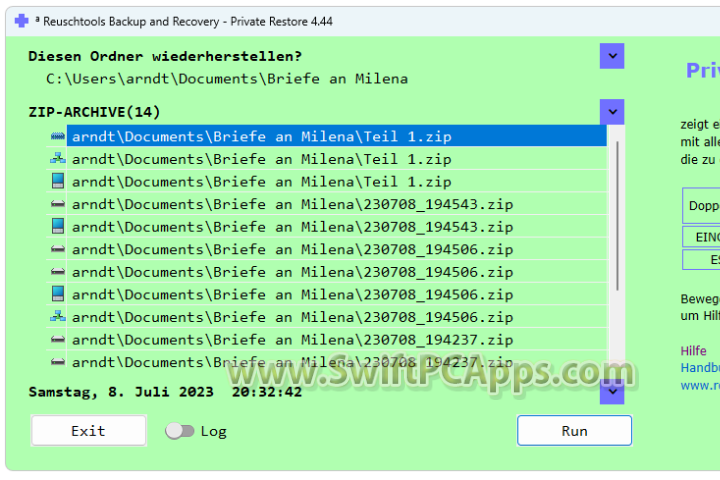Click the date text 'Samstag, 8. Juli 2023 20:32:42'
The image size is (720, 480).
165,392
